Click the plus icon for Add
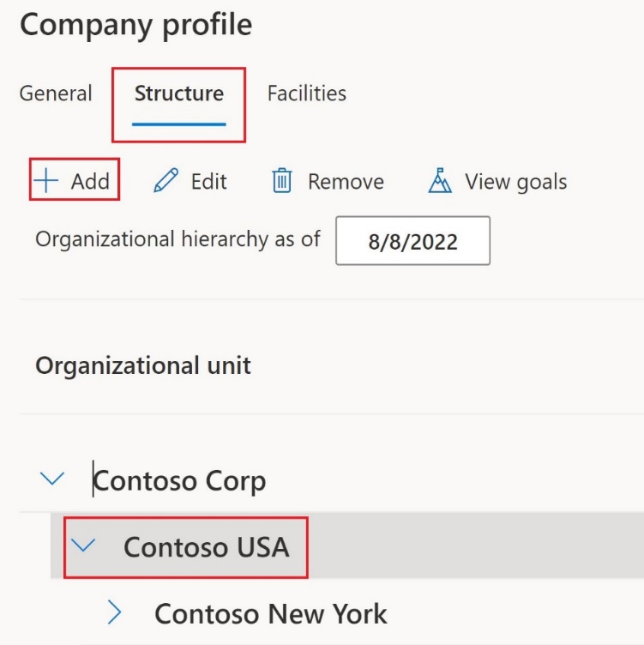 pyautogui.click(x=46, y=181)
